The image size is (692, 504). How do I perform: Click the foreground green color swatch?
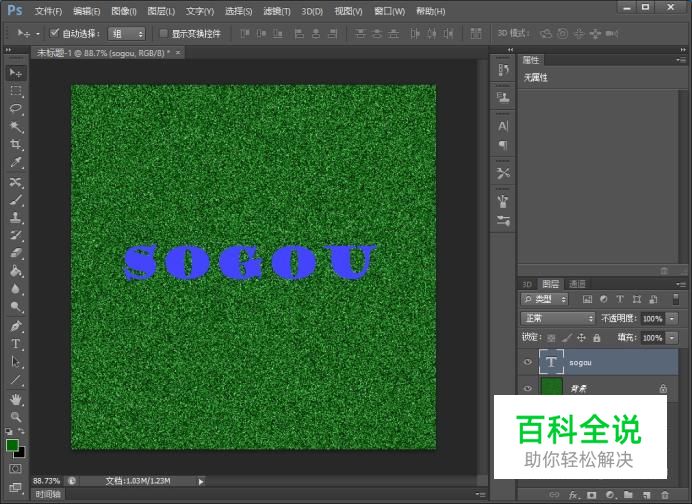[12, 445]
